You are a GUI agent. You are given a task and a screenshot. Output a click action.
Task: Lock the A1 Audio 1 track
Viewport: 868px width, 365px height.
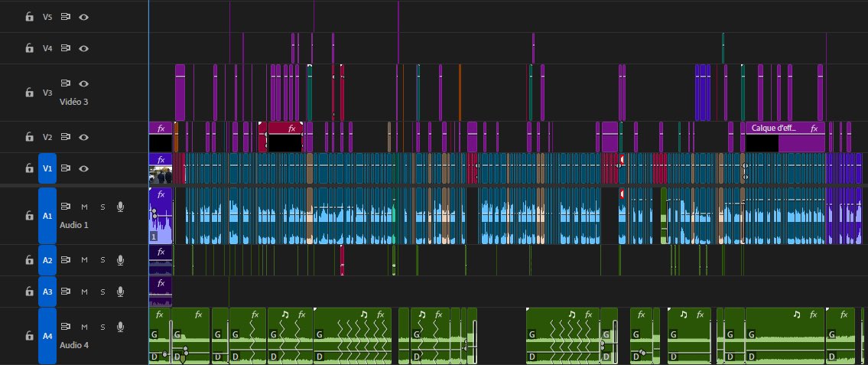tap(29, 216)
